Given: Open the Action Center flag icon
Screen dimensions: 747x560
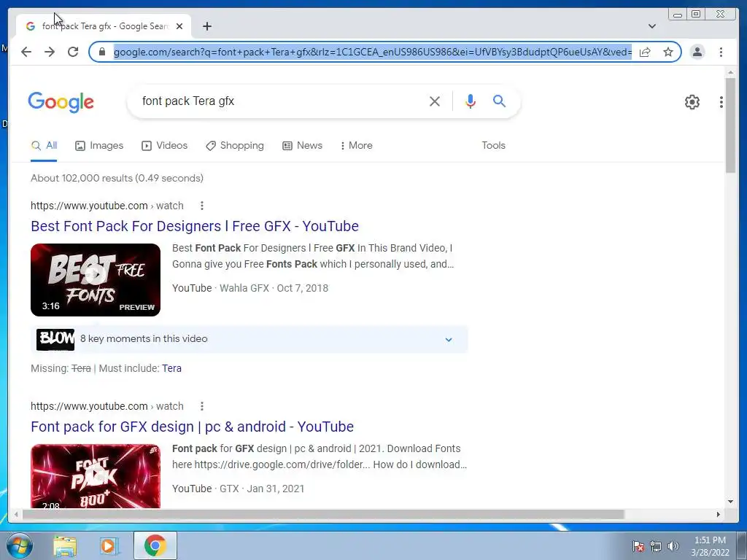Looking at the screenshot, I should [638, 546].
